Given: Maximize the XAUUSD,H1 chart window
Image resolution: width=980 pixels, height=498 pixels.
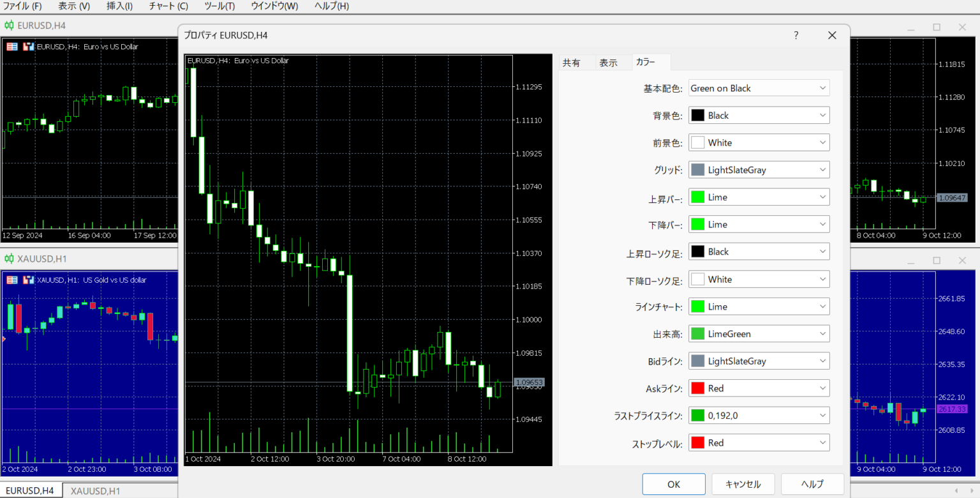Looking at the screenshot, I should coord(937,260).
